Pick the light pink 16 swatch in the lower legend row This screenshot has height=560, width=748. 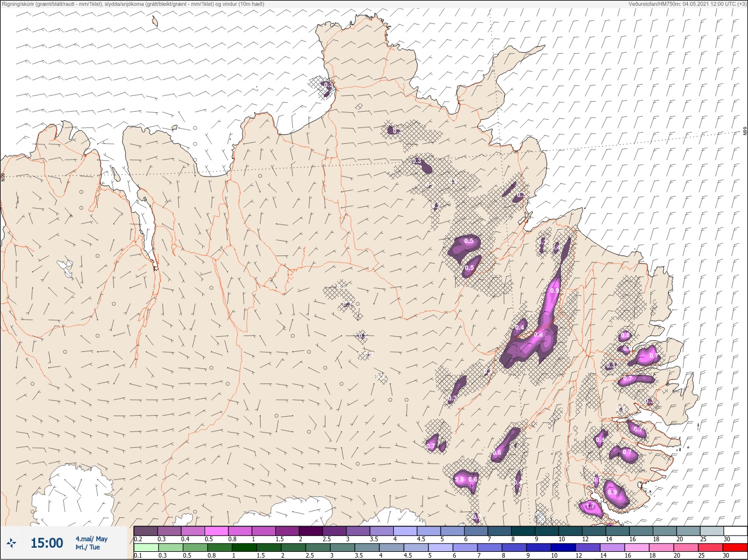point(637,548)
